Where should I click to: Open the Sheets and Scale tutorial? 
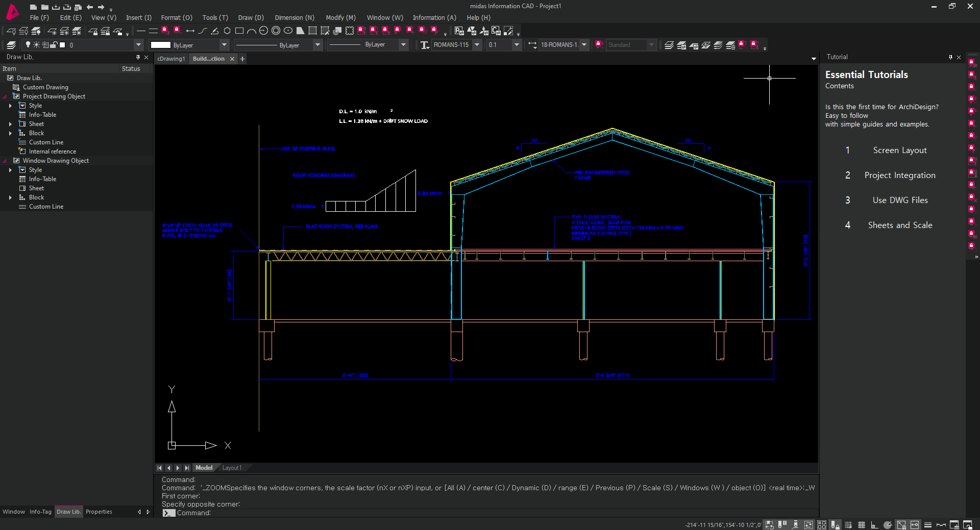click(899, 225)
